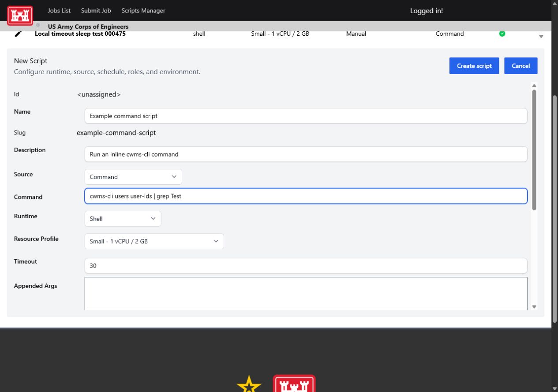Click the Command source cell in script row
The height and width of the screenshot is (392, 558).
tap(449, 34)
